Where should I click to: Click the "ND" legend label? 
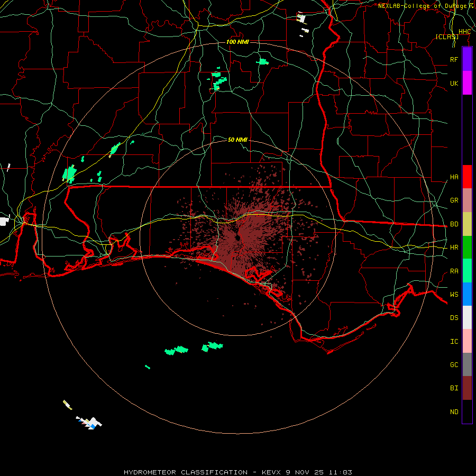(454, 412)
